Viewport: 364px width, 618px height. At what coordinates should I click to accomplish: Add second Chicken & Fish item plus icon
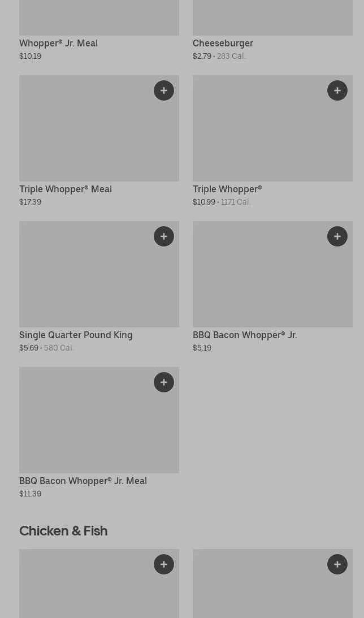tap(337, 564)
